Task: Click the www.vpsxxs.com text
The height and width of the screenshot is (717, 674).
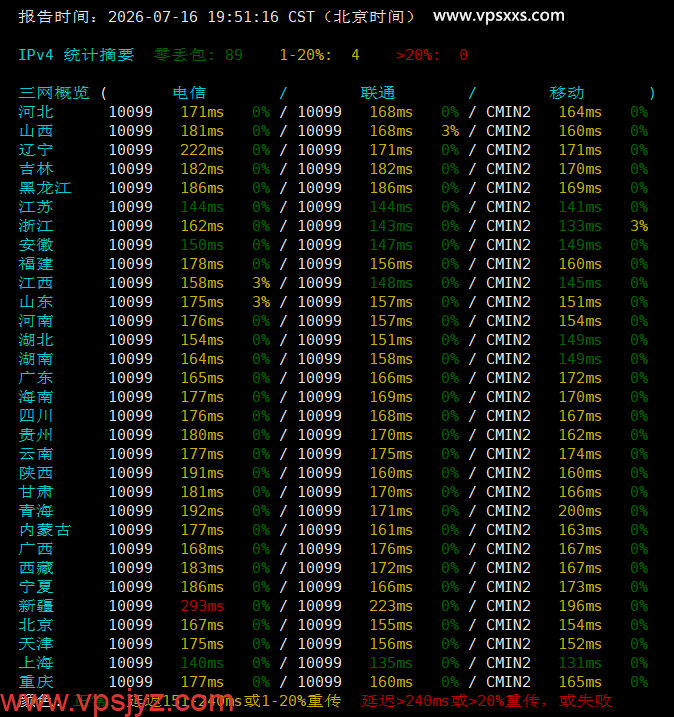Action: coord(499,16)
